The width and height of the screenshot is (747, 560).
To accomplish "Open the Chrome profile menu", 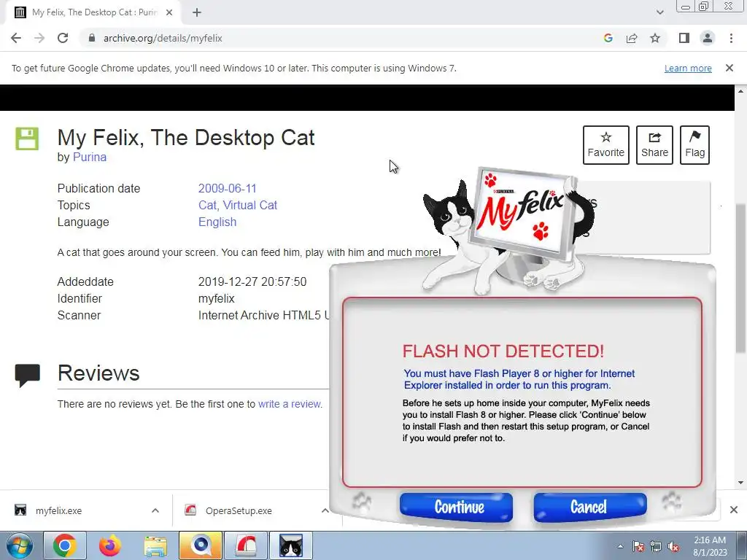I will pos(708,38).
